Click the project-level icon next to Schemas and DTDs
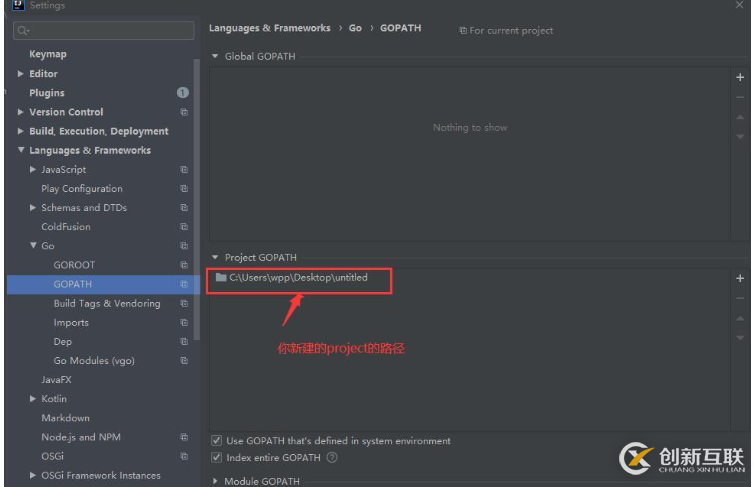754x487 pixels. (x=184, y=208)
